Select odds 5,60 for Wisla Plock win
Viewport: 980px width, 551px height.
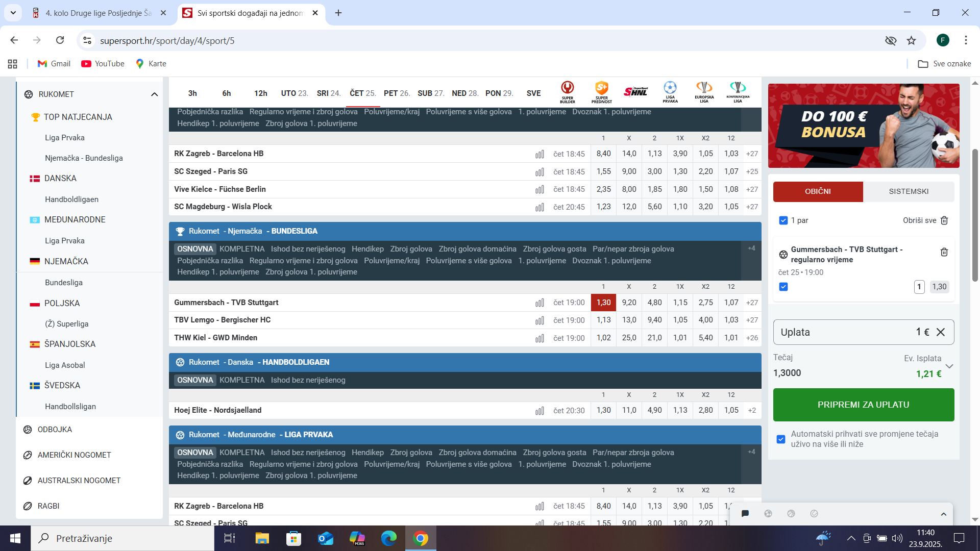pos(654,207)
